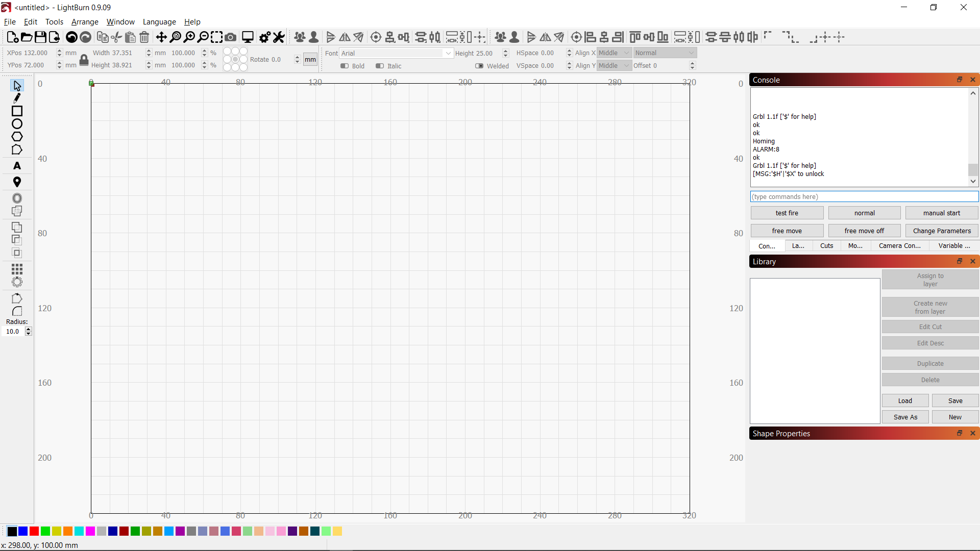This screenshot has height=551, width=980.
Task: Open the Align X Middle dropdown
Action: [x=615, y=53]
